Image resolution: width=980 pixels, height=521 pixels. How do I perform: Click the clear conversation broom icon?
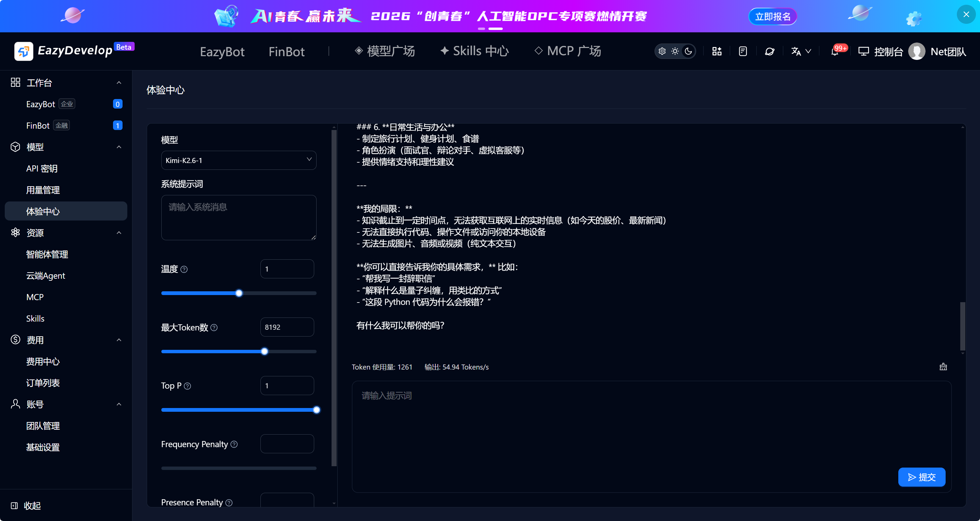click(x=943, y=367)
